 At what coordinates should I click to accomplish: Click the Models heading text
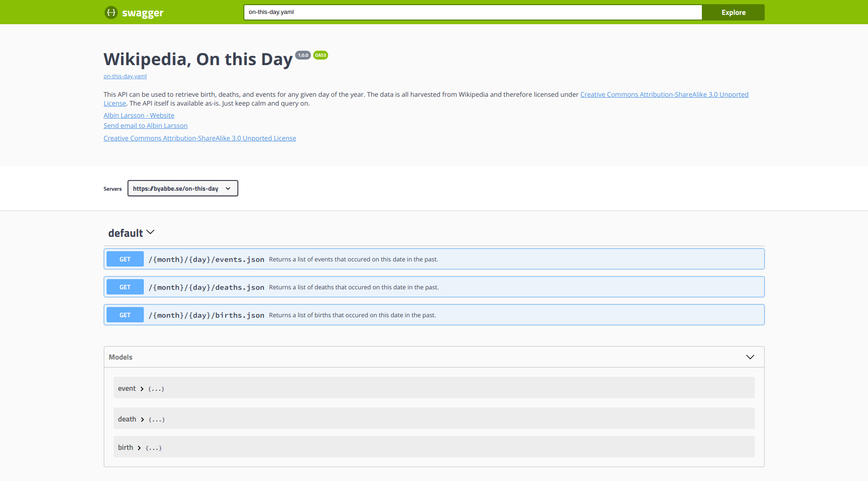121,357
